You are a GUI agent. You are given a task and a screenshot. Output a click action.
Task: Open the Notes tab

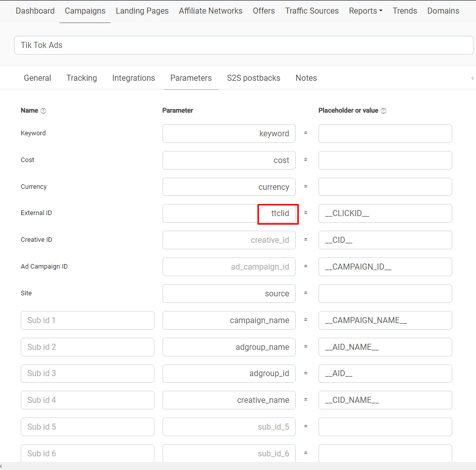306,78
